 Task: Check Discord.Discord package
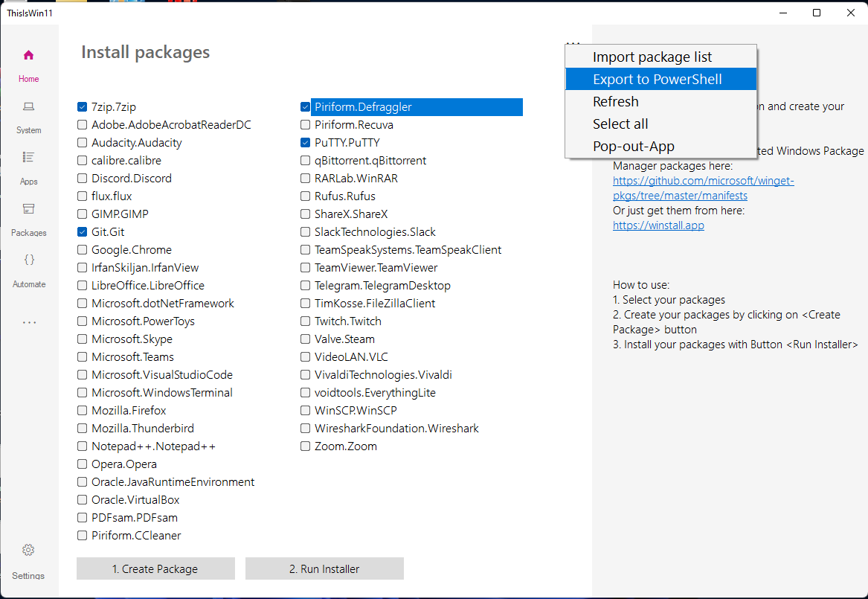pyautogui.click(x=82, y=179)
